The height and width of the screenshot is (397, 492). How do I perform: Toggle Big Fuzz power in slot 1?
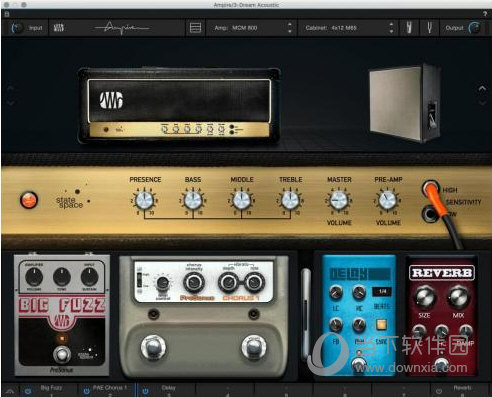[x=28, y=391]
